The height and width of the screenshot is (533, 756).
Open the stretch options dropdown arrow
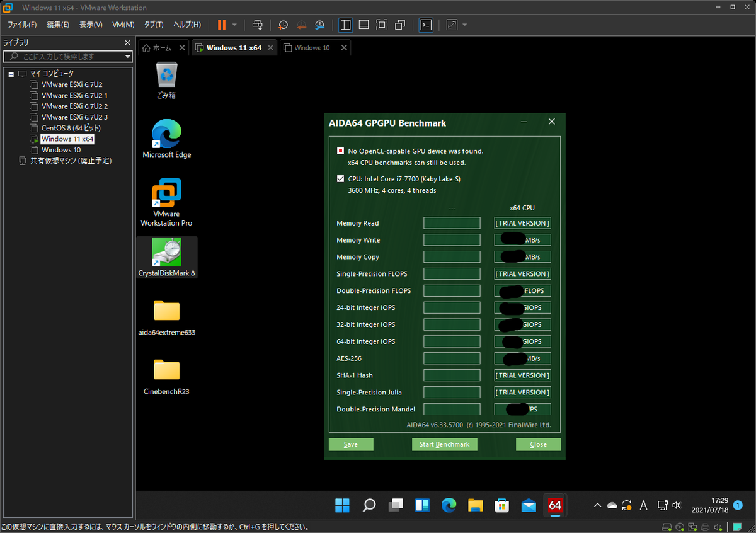pyautogui.click(x=465, y=25)
